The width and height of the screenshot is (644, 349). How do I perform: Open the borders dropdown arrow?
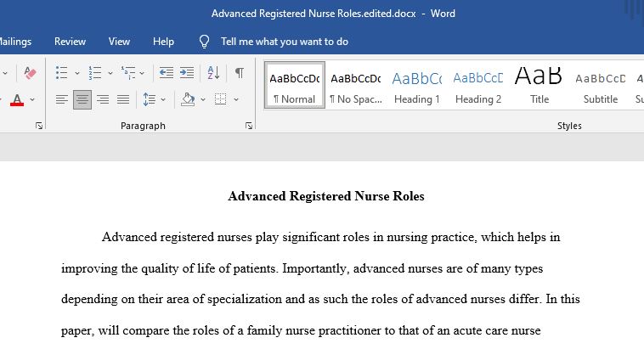click(236, 99)
